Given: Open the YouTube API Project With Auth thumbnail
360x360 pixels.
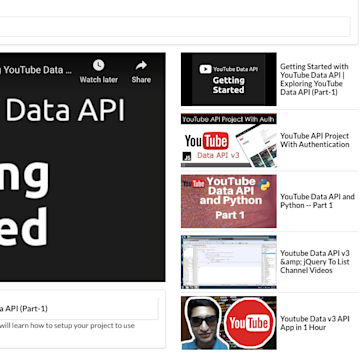Looking at the screenshot, I should click(229, 140).
